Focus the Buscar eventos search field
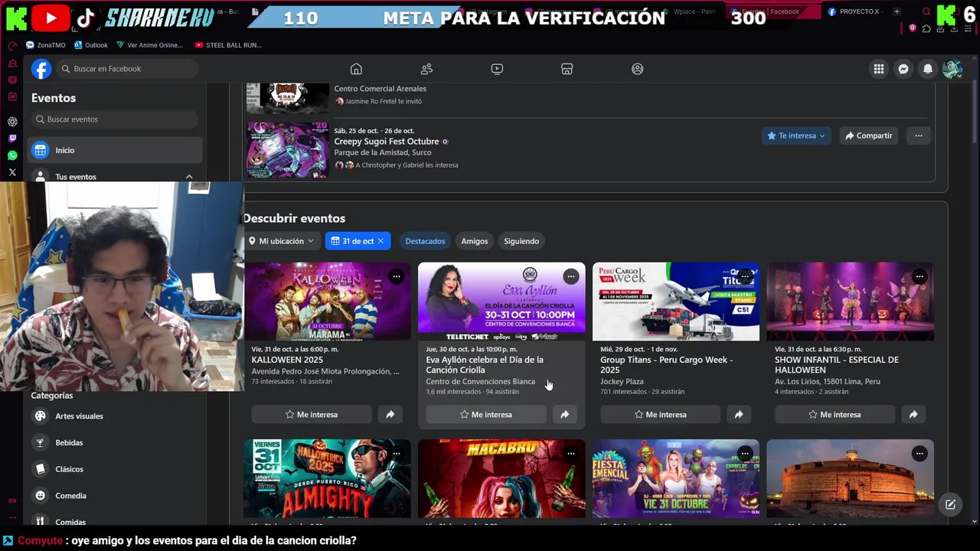This screenshot has width=980, height=551. point(115,119)
